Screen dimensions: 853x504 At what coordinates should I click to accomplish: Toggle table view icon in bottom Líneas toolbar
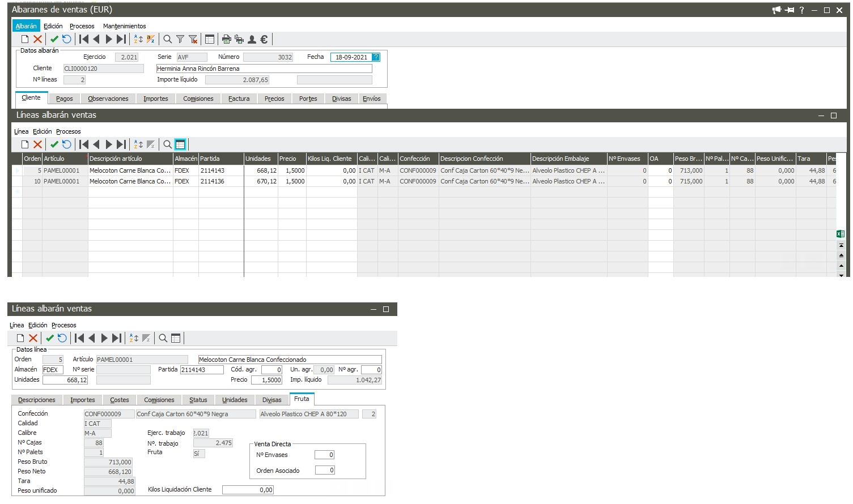coord(176,338)
